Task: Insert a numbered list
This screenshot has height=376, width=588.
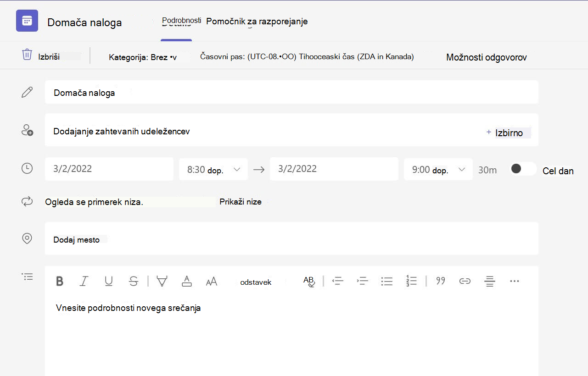Action: 411,281
